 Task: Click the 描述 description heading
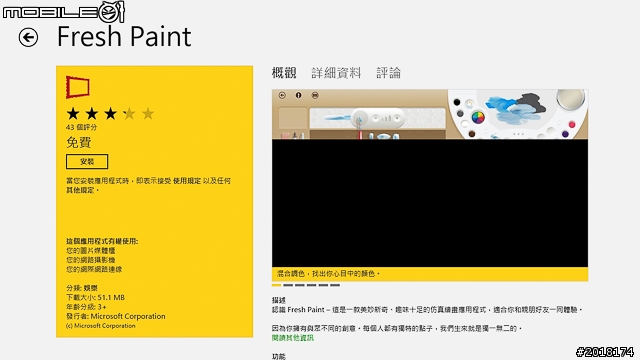pos(279,300)
